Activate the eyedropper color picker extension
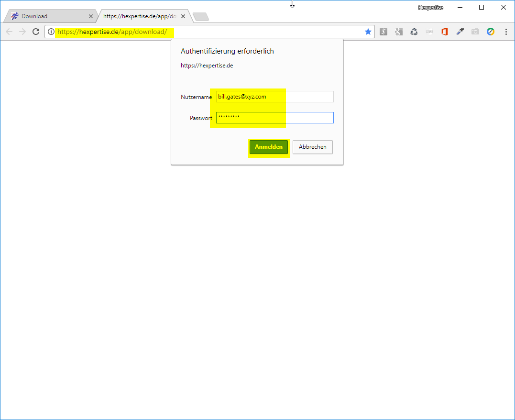 click(x=460, y=32)
